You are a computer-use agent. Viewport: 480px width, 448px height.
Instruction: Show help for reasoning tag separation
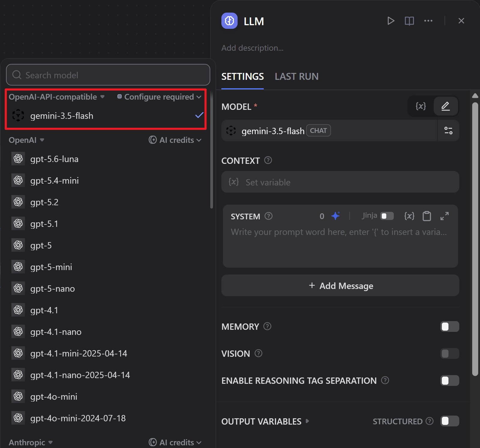click(x=385, y=380)
